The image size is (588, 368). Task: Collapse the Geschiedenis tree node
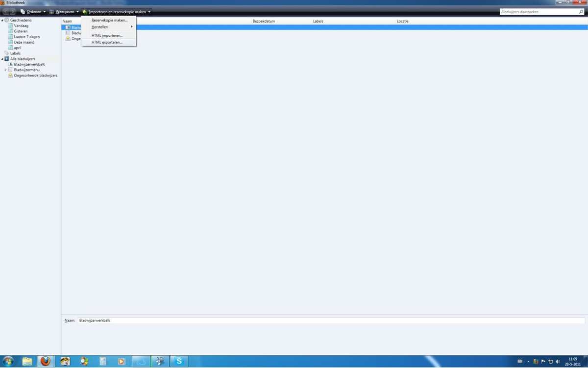(2, 20)
